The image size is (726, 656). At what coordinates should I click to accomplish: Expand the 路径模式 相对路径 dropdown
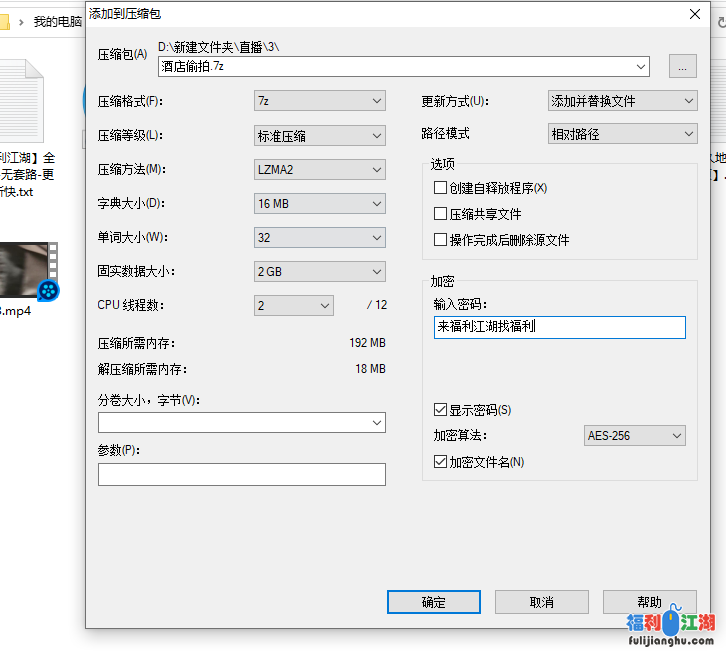[622, 133]
